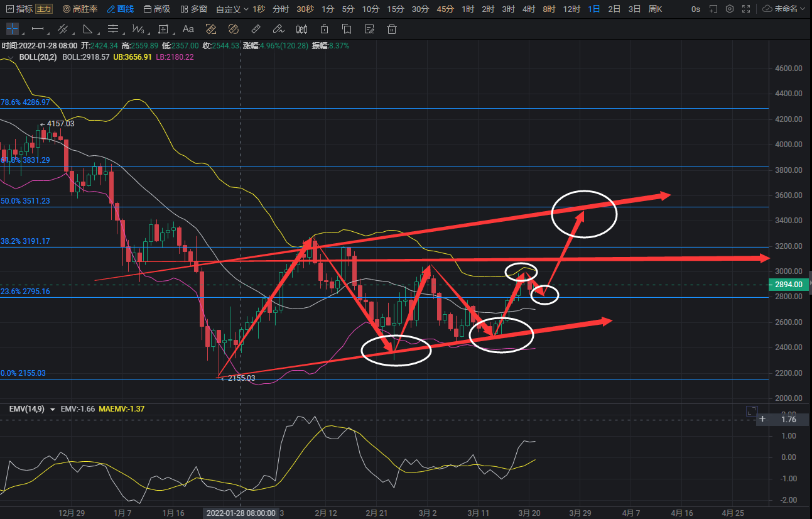Open the 未命名 layout dropdown
This screenshot has width=812, height=519.
[785, 9]
